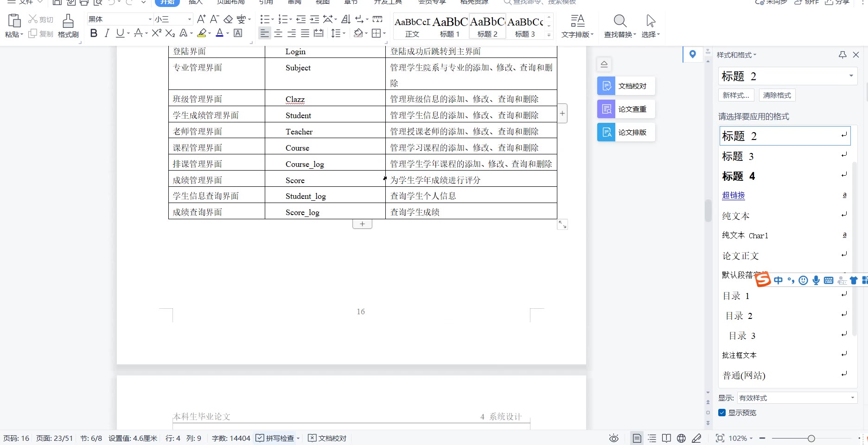Toggle outline view in the status bar
The height and width of the screenshot is (445, 868).
[652, 439]
